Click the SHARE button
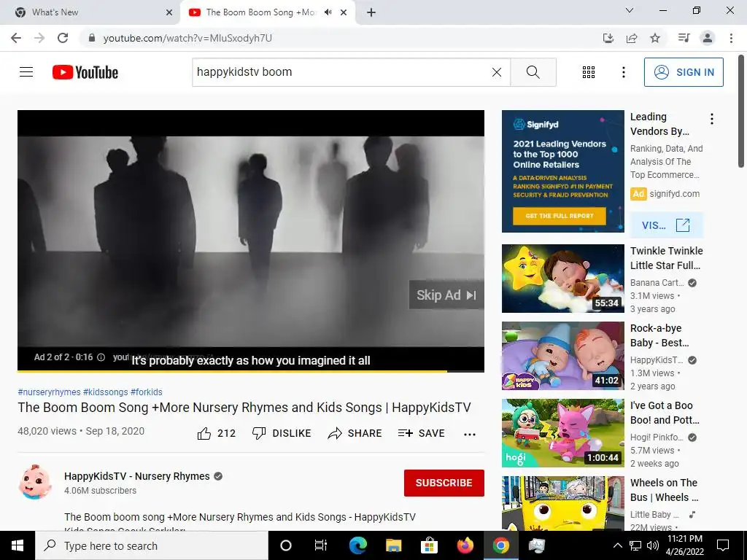Image resolution: width=747 pixels, height=560 pixels. (355, 433)
